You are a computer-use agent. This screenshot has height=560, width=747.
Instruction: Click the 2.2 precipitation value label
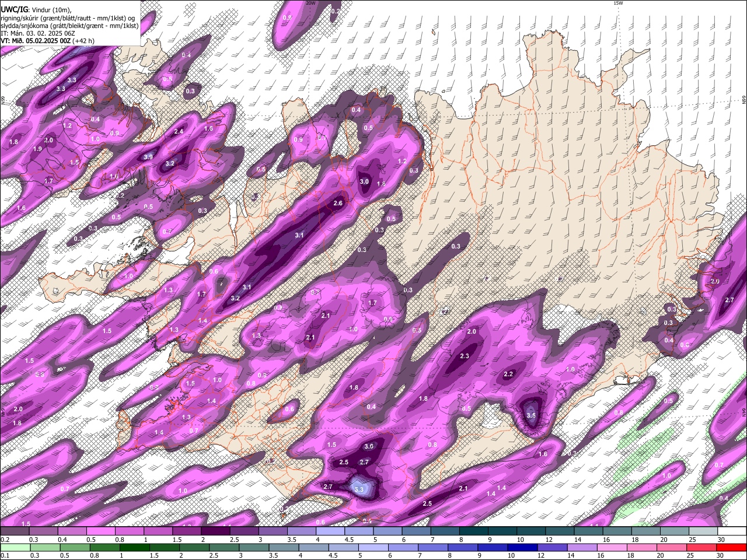tap(508, 374)
